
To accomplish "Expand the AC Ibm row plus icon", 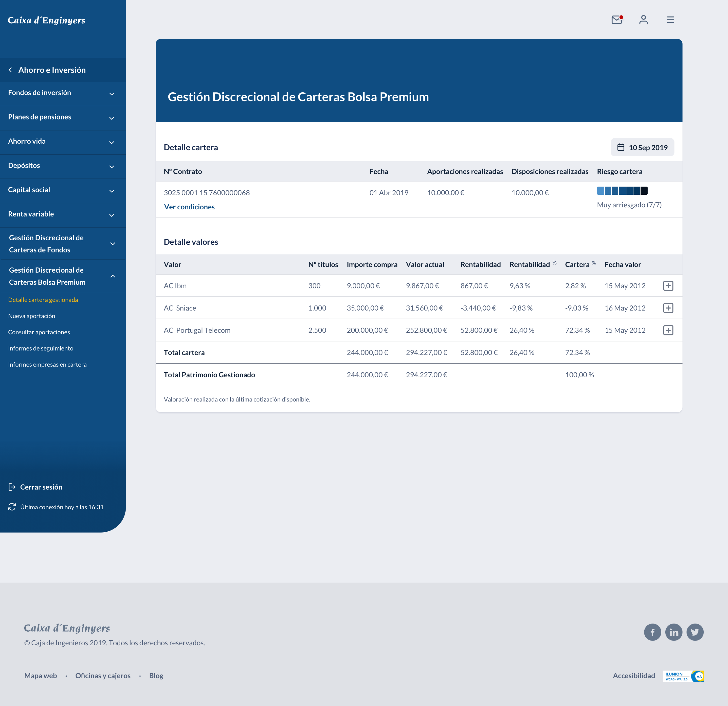I will point(668,286).
